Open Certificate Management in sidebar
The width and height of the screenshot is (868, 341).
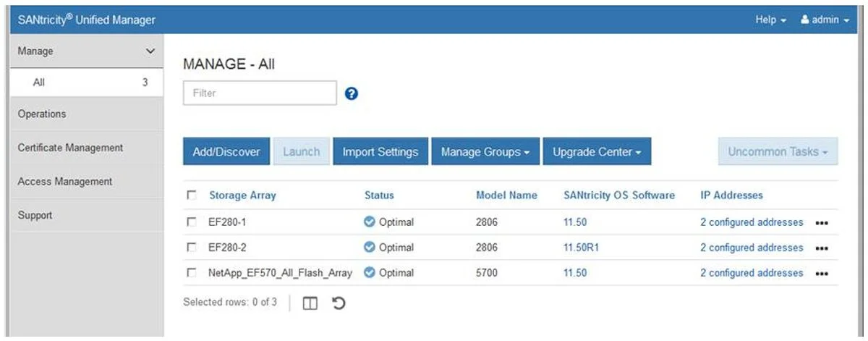coord(85,148)
